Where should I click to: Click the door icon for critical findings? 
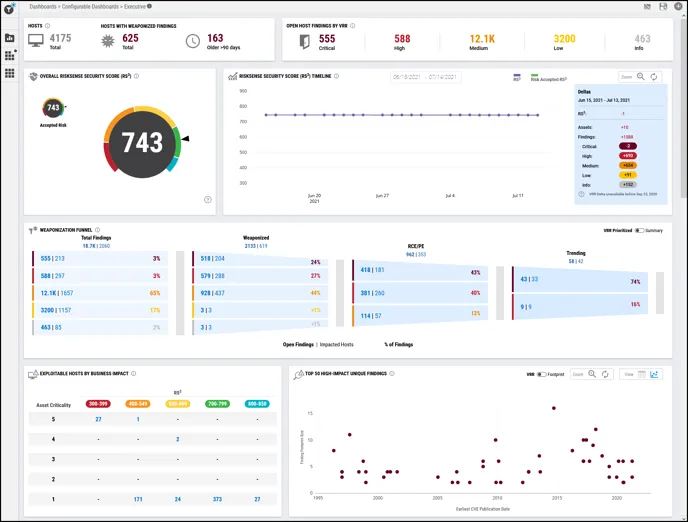tap(304, 42)
